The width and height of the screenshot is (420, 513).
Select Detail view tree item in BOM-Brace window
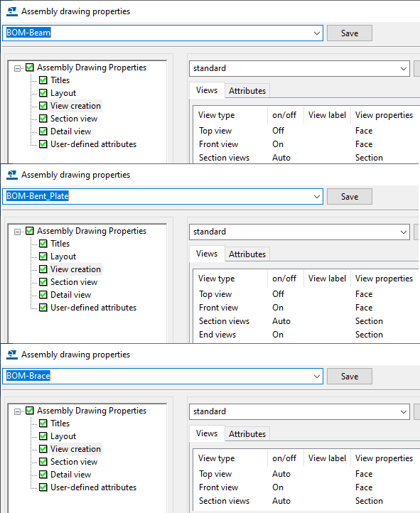coord(70,475)
